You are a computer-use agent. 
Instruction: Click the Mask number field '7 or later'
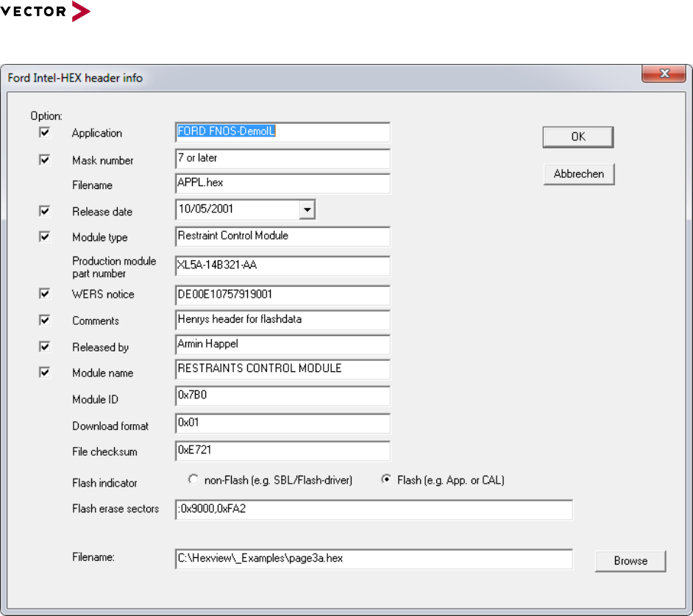tap(282, 159)
